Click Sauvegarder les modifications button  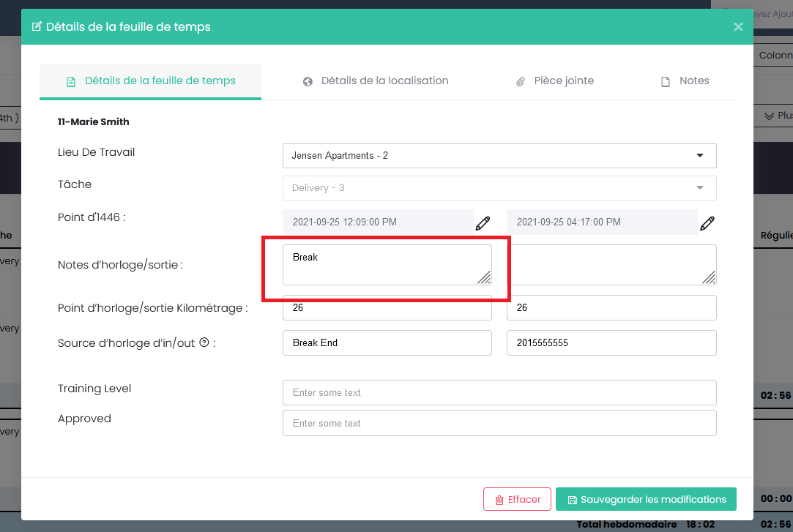646,499
